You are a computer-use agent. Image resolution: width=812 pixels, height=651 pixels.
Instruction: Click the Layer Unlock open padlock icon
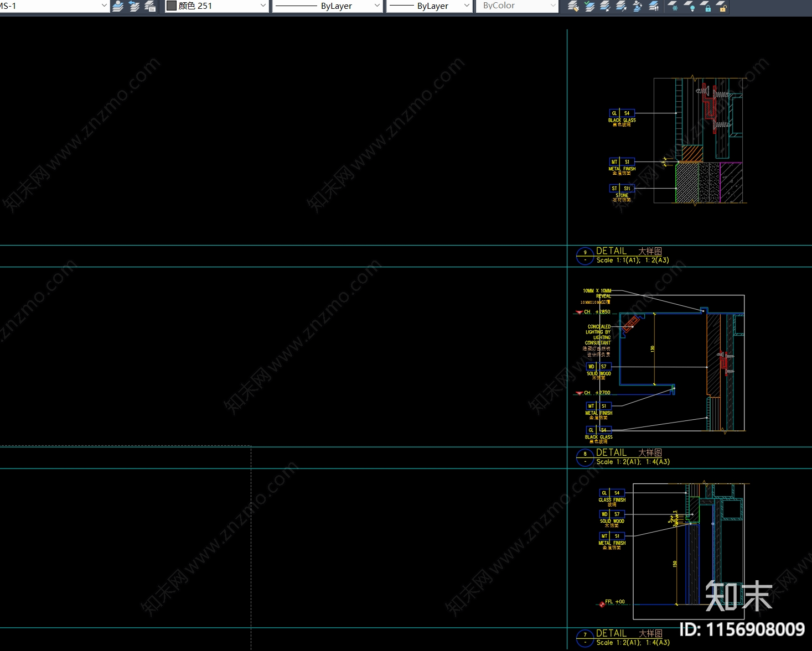point(722,6)
